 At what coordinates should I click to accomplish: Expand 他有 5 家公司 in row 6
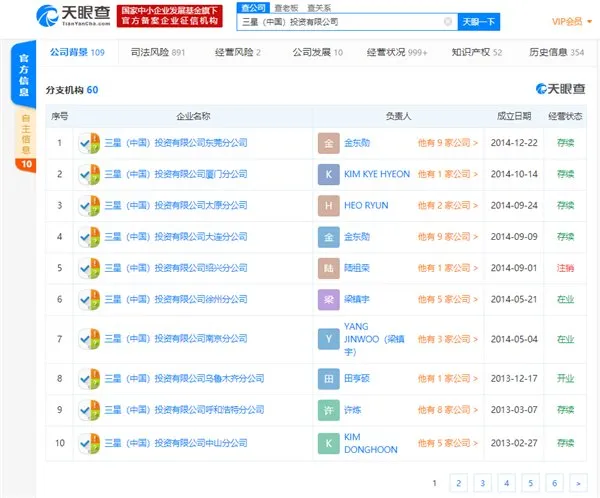pos(448,299)
